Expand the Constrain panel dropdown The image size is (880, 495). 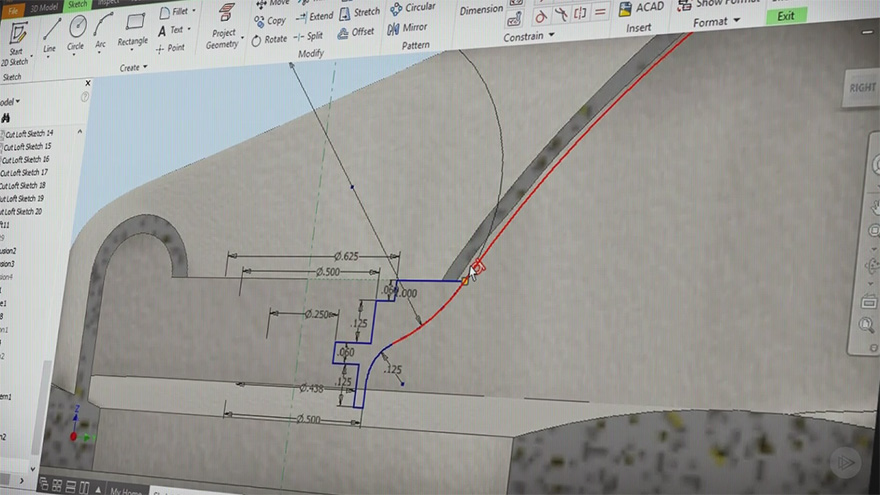coord(529,37)
